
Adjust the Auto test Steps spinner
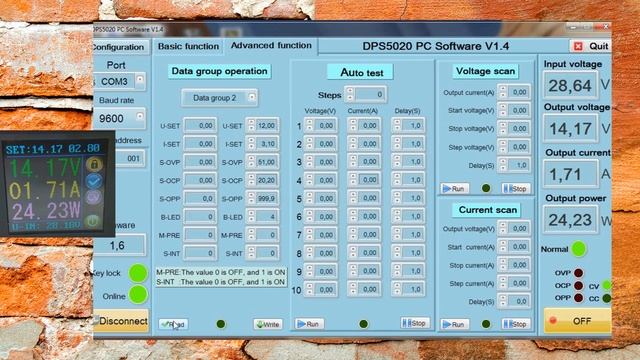coord(350,94)
